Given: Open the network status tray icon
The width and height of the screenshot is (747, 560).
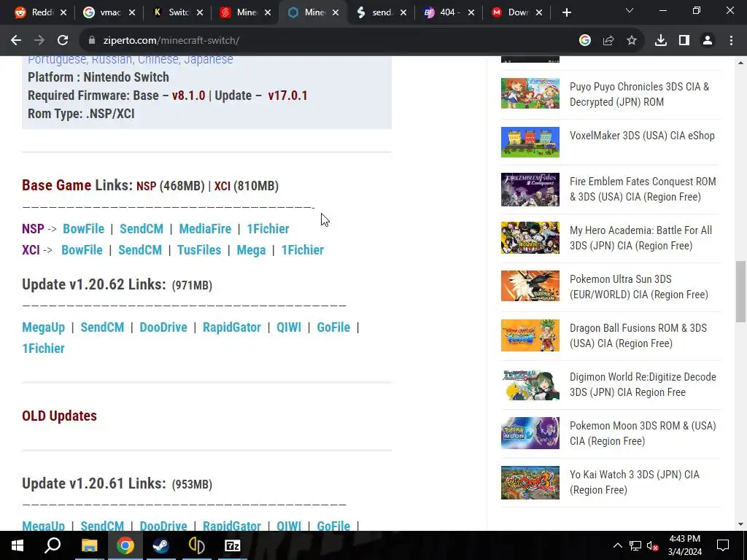Looking at the screenshot, I should click(635, 545).
